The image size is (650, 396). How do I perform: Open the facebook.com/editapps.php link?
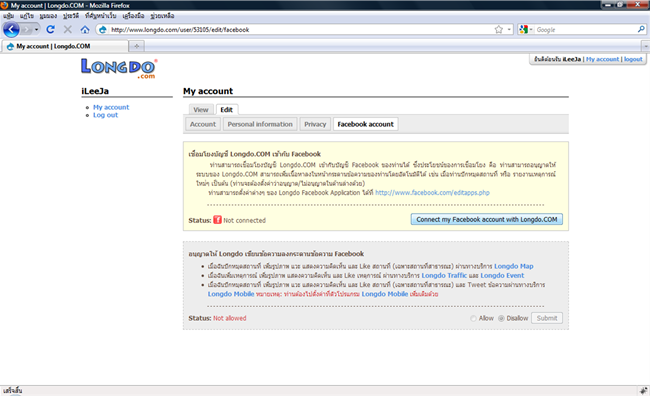click(x=432, y=192)
